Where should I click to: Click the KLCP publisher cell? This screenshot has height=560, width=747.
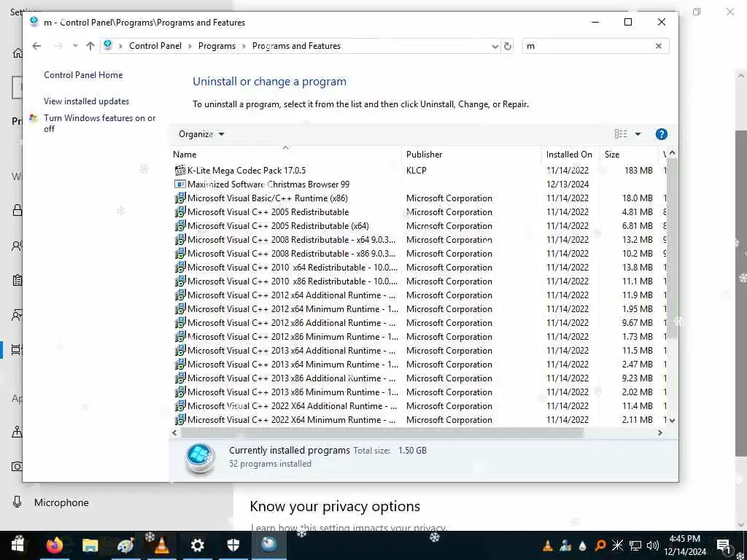click(417, 171)
